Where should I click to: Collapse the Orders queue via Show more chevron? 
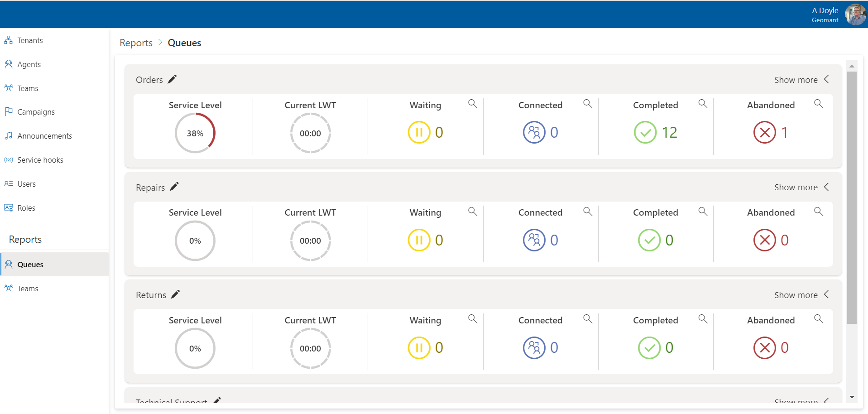click(x=801, y=79)
